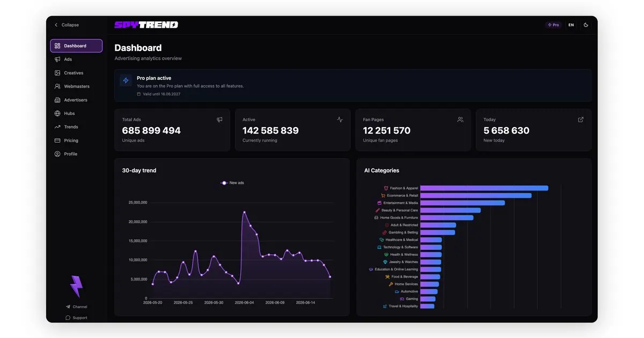Image resolution: width=644 pixels, height=338 pixels.
Task: Open the Dashboard sidebar item
Action: click(76, 46)
